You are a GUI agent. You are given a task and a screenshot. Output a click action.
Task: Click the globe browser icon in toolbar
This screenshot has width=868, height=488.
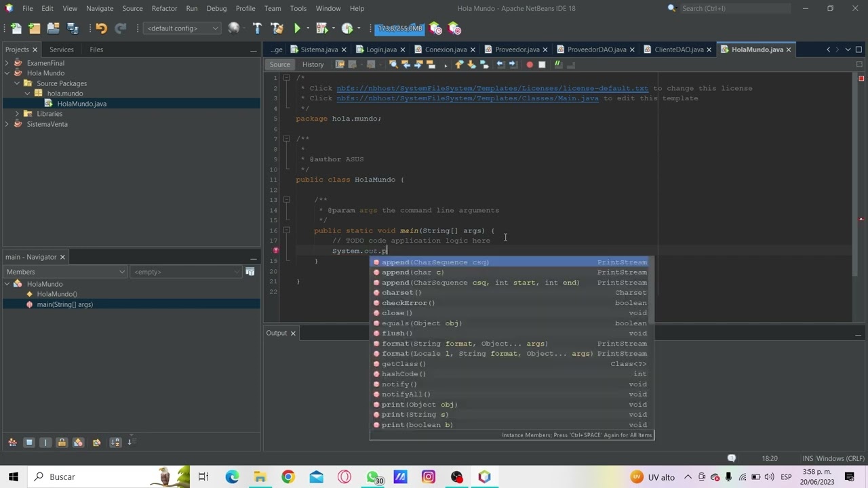click(x=234, y=28)
